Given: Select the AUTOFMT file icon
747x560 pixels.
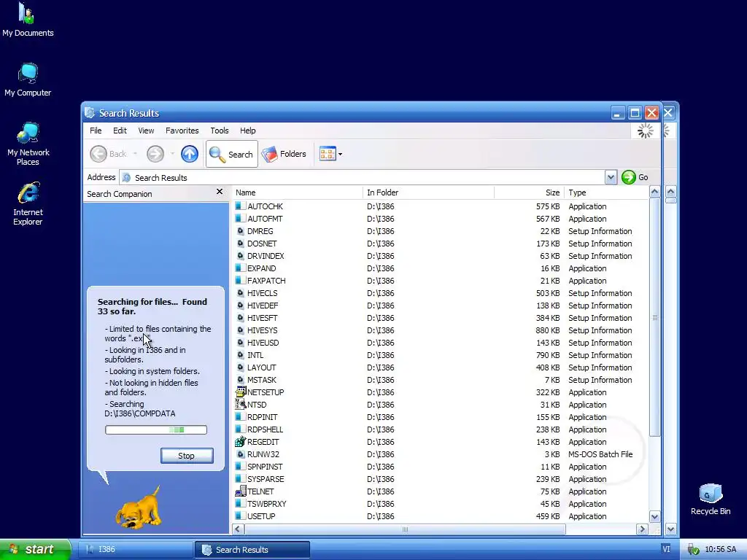Looking at the screenshot, I should [240, 219].
